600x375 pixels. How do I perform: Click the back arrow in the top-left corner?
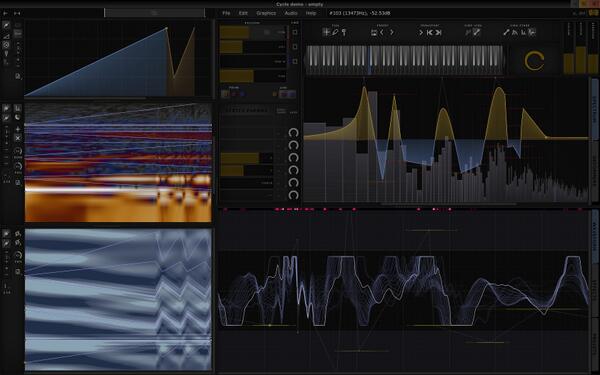5,13
